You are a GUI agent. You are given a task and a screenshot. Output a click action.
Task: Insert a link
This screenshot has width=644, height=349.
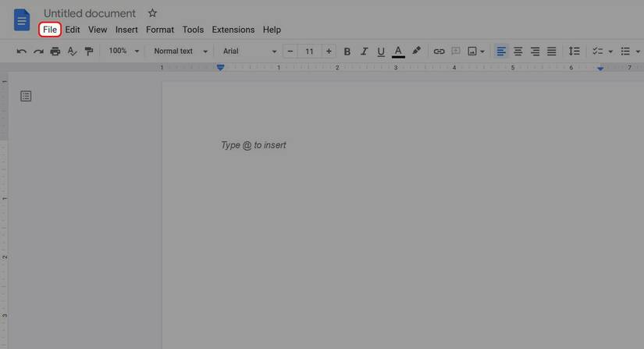439,52
